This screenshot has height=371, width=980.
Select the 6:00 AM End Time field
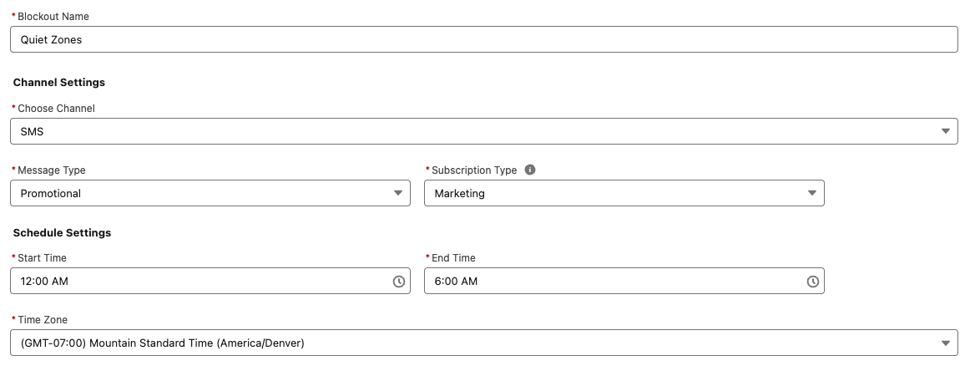coord(624,281)
